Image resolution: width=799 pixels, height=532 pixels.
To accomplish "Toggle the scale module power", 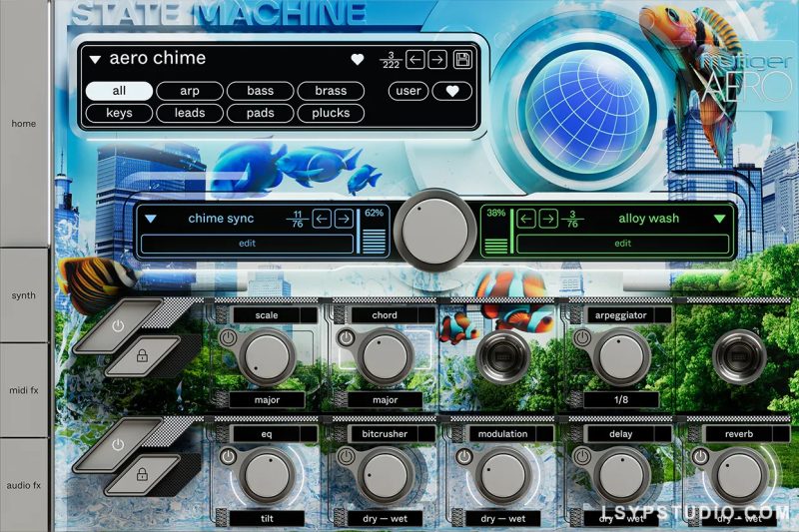I will 228,337.
